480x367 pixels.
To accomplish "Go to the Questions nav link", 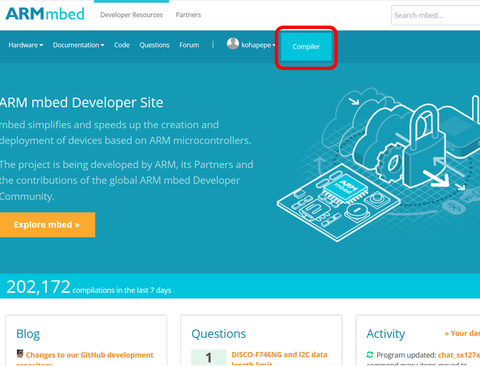I will [154, 45].
